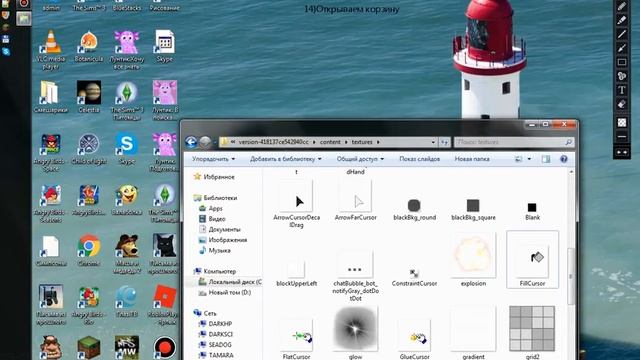Viewport: 640px width, 360px height.
Task: Select the pencil tool in drawing toolbar
Action: 622,6
